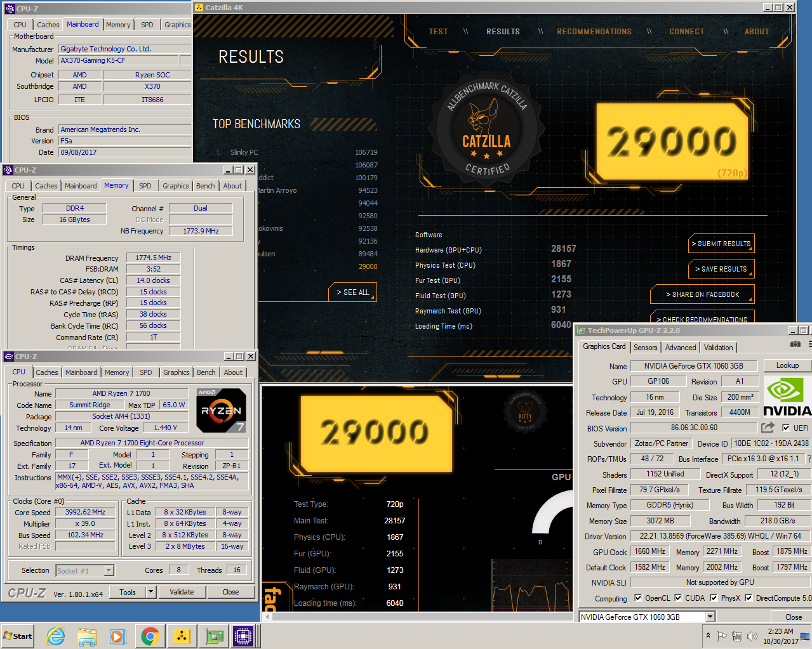Click Lookup button in GPU-Z
The height and width of the screenshot is (649, 812).
click(x=787, y=365)
